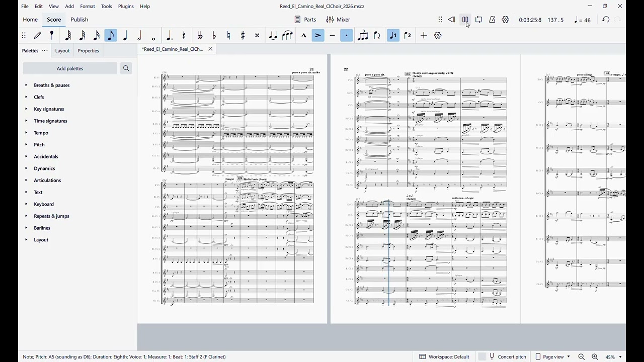Toggle the tenuto articulation

click(x=332, y=35)
